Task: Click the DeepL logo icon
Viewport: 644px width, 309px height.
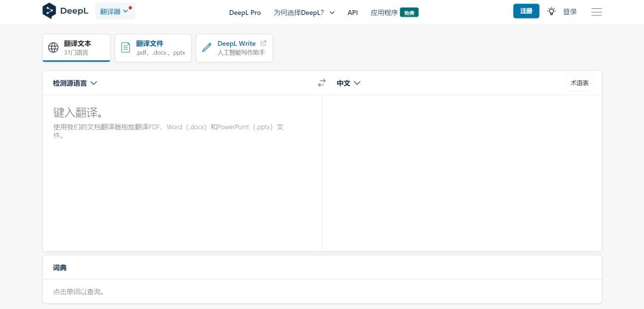Action: point(49,11)
